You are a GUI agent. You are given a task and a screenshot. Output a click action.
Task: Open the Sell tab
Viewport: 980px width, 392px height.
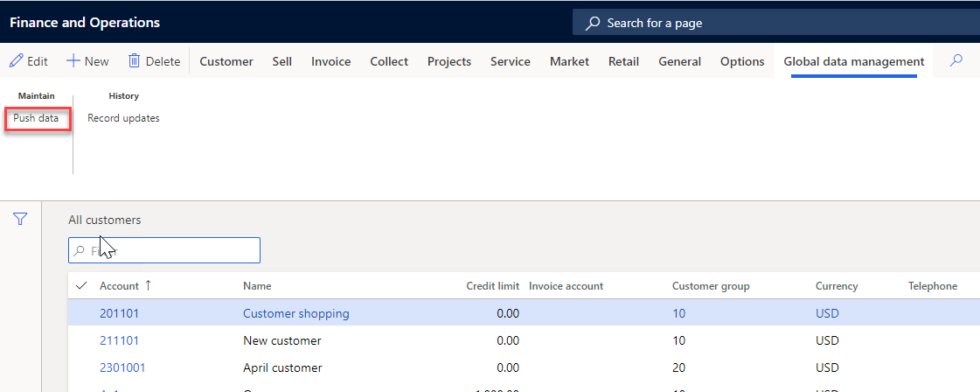pos(281,61)
